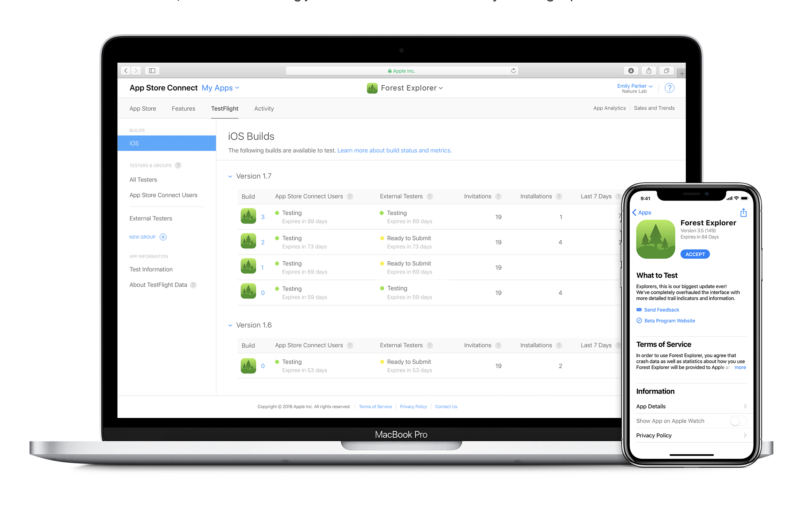This screenshot has height=515, width=812.
Task: Click Version 1.7 Invitations help icon
Action: pyautogui.click(x=498, y=196)
